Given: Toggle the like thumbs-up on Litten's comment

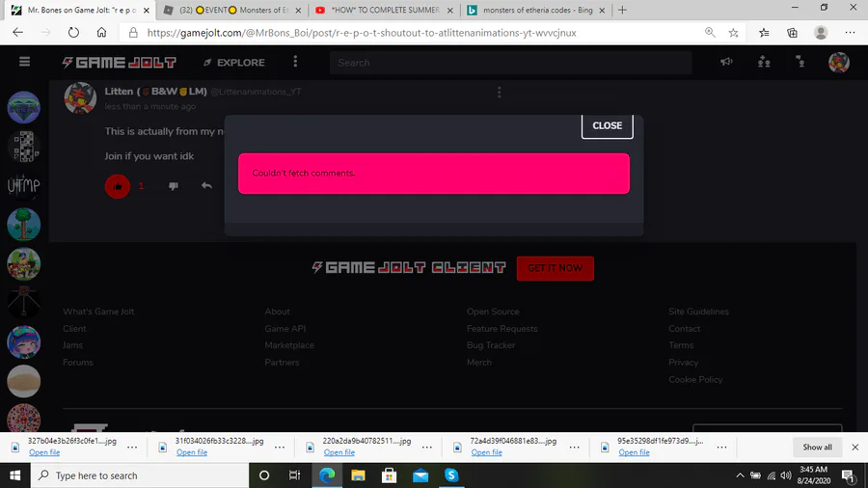Looking at the screenshot, I should coord(118,186).
